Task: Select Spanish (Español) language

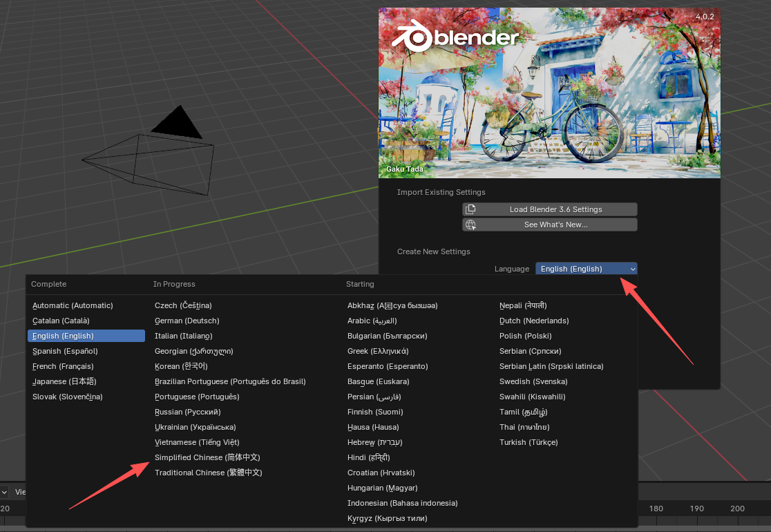Action: 65,351
